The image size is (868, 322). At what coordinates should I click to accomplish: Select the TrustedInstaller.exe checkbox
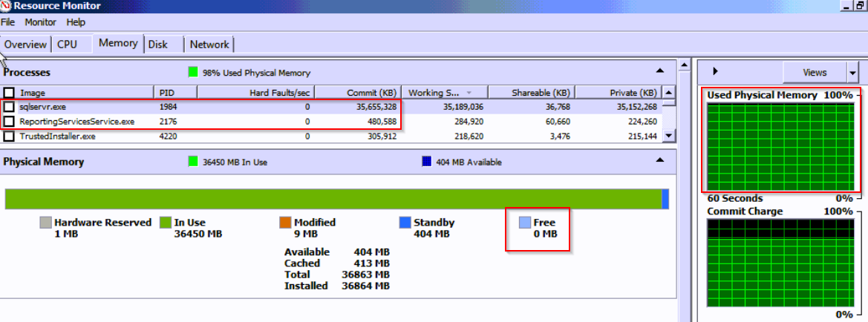[9, 136]
